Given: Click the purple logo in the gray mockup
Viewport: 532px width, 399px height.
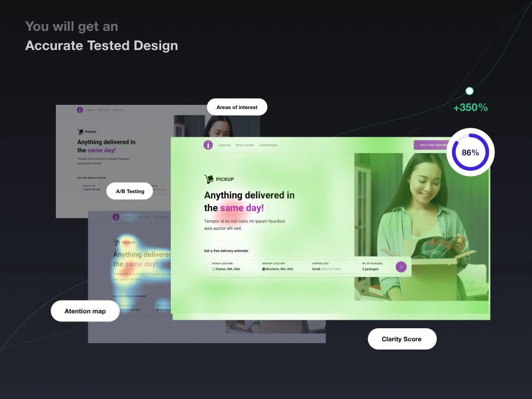Looking at the screenshot, I should pyautogui.click(x=80, y=110).
